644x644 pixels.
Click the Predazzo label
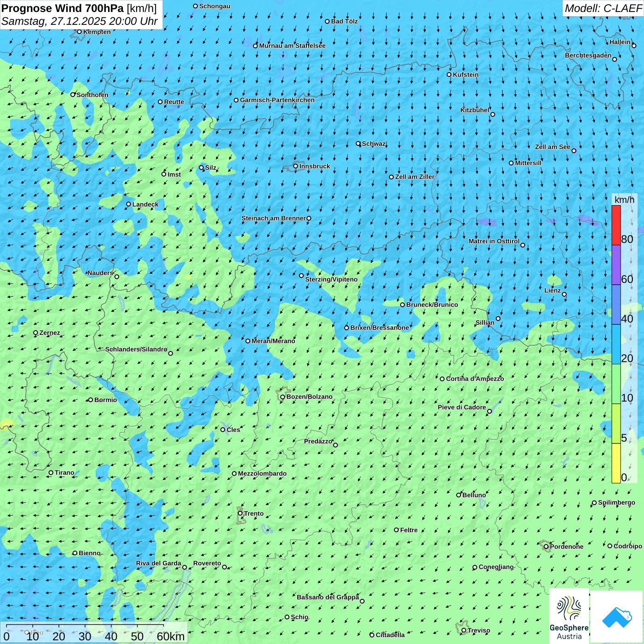318,441
